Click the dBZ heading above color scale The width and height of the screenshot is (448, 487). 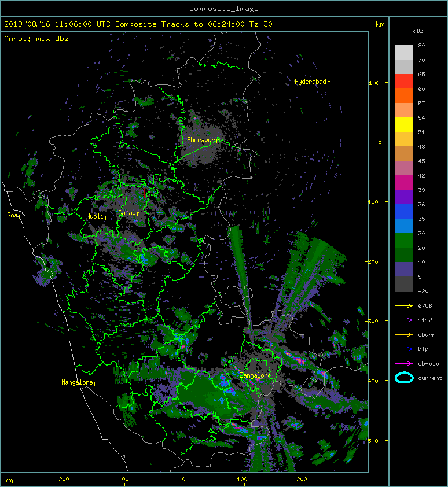418,31
